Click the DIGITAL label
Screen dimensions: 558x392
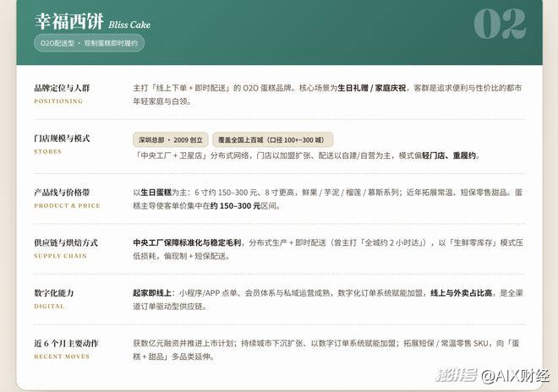click(49, 307)
